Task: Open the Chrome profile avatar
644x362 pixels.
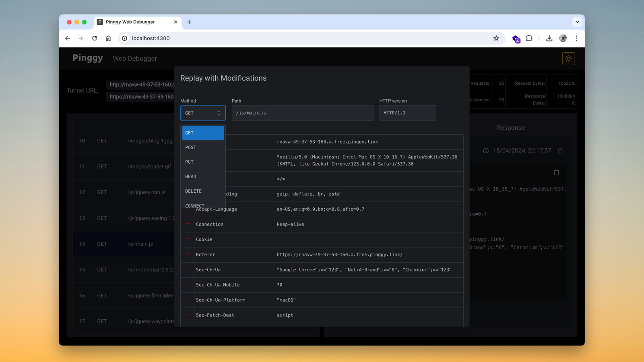Action: click(563, 38)
